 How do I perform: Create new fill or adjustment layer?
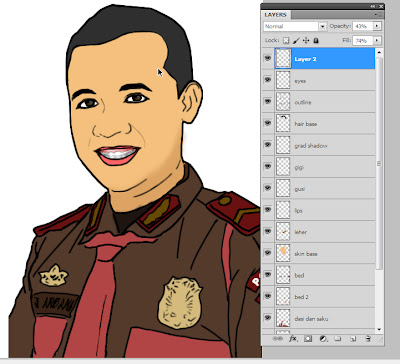coord(323,339)
